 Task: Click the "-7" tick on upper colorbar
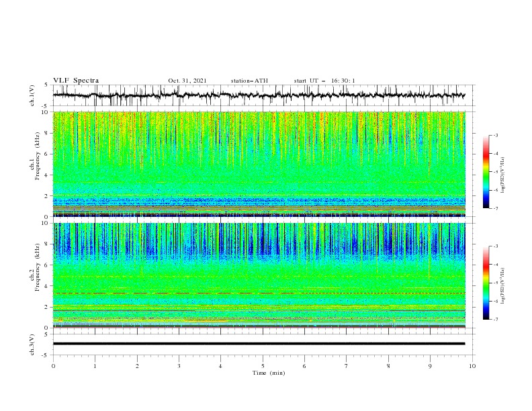(496, 209)
